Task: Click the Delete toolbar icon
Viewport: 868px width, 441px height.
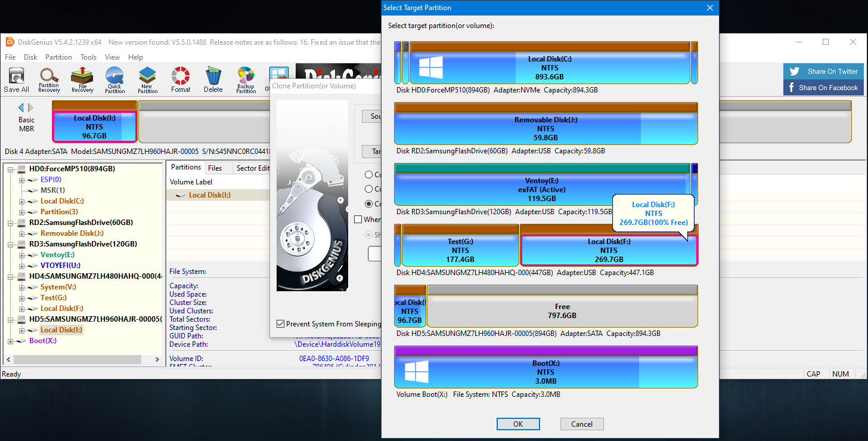Action: (213, 75)
